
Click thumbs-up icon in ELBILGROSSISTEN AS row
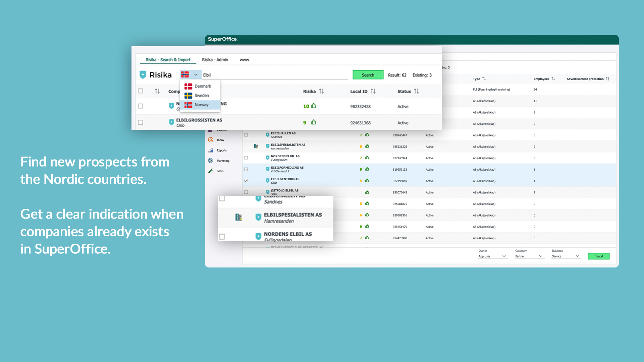[314, 122]
